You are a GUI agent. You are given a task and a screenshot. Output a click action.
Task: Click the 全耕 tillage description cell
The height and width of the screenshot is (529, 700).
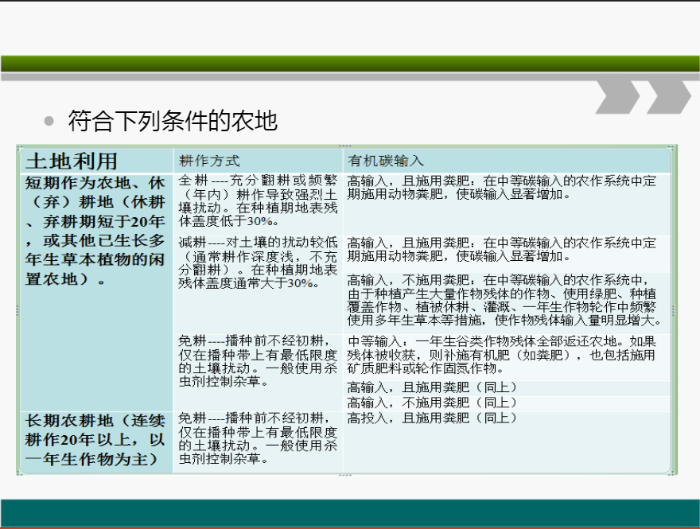click(258, 201)
